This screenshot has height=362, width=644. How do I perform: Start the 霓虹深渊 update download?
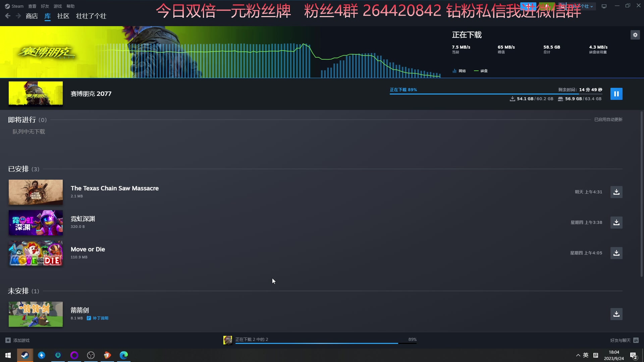click(x=616, y=223)
